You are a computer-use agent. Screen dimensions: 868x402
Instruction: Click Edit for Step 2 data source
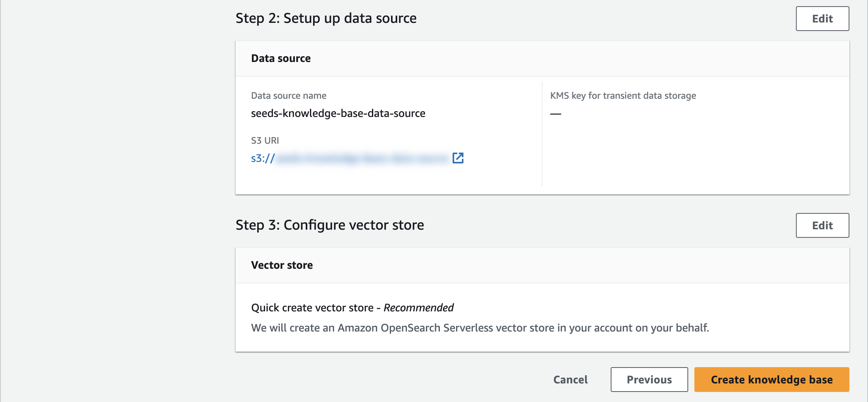[822, 19]
